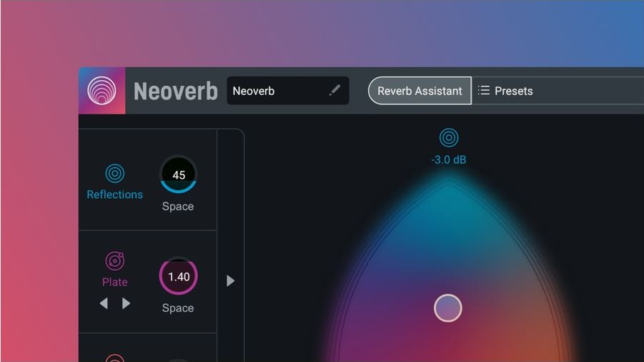Screen dimensions: 644x362
Task: Click the Plate label text
Action: (x=114, y=282)
